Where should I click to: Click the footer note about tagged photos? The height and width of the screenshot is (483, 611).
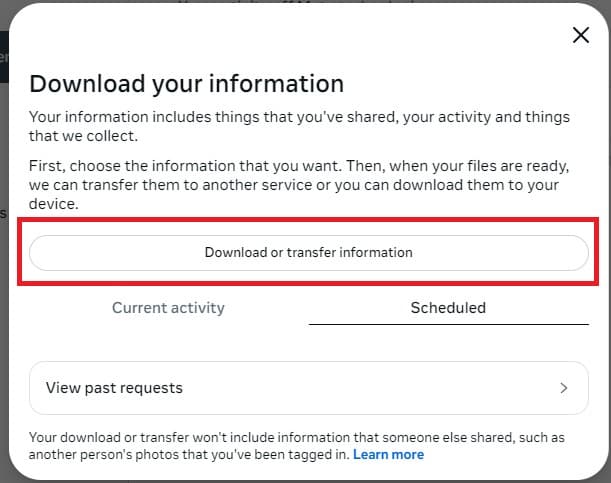pos(297,446)
